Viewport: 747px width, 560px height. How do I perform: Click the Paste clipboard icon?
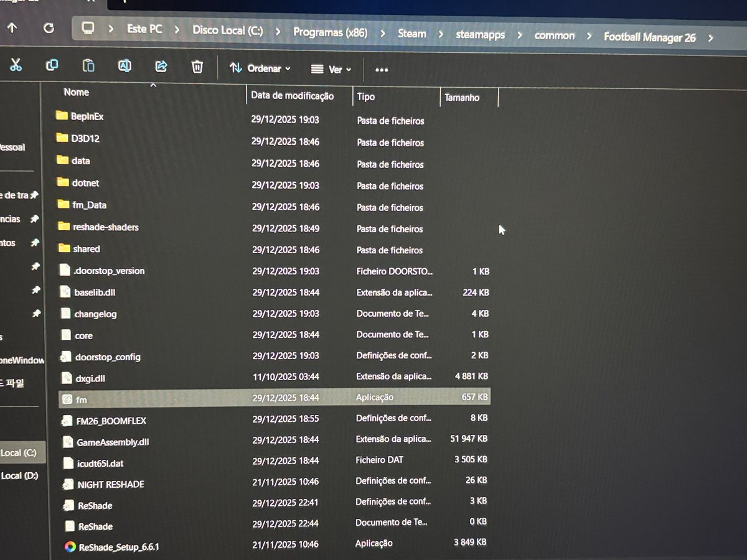click(88, 65)
